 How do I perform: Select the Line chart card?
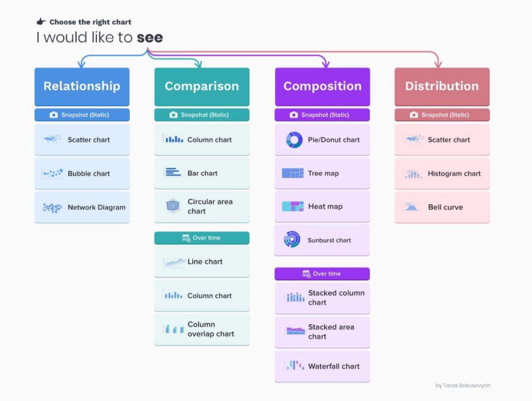tap(202, 262)
